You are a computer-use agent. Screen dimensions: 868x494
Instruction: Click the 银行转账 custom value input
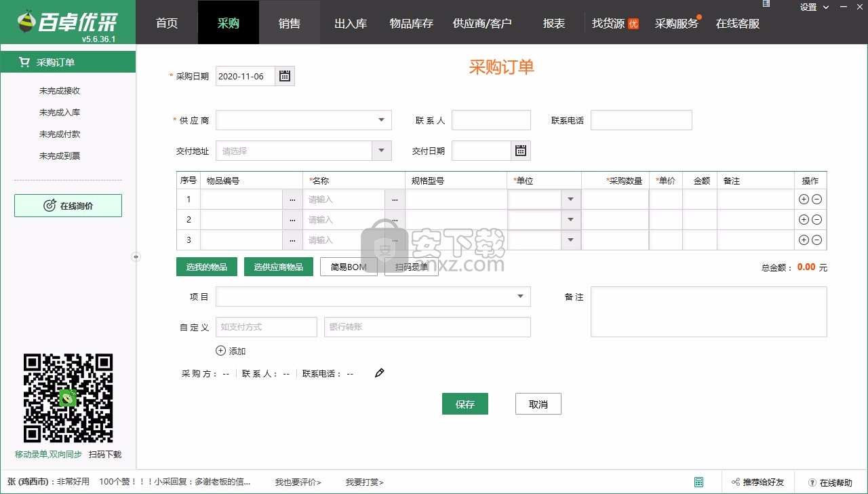(x=427, y=327)
